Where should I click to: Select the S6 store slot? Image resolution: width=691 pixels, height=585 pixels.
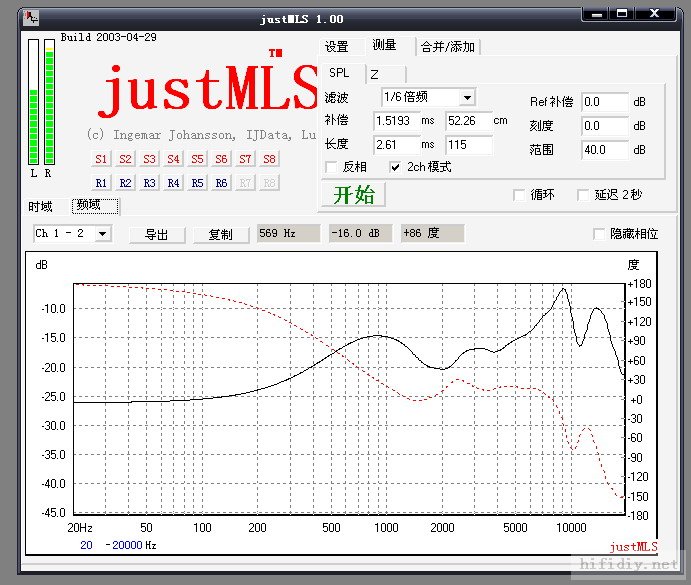pos(221,159)
